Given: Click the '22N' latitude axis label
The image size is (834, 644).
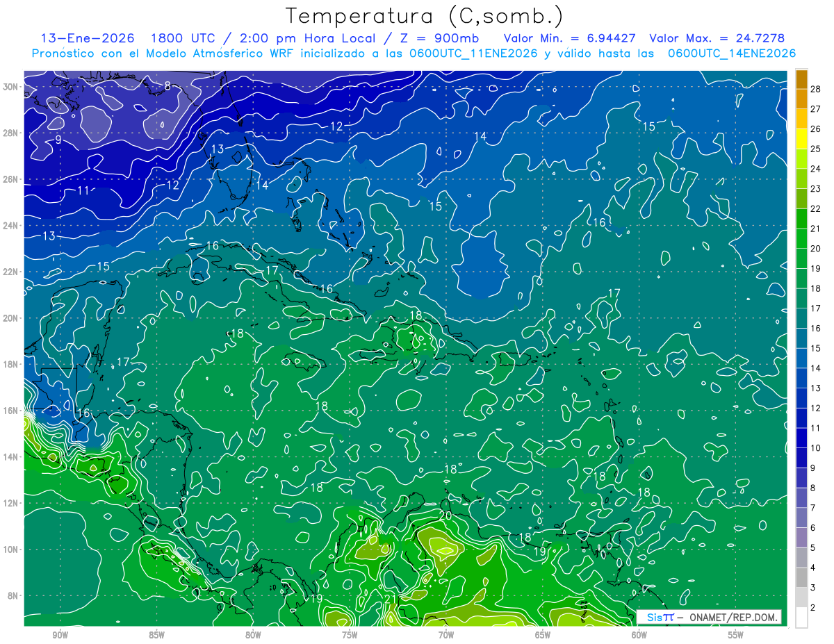Looking at the screenshot, I should click(x=10, y=272).
